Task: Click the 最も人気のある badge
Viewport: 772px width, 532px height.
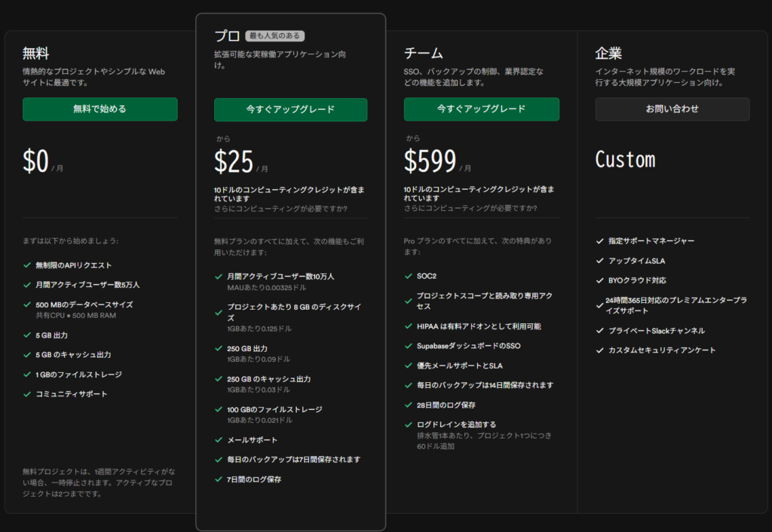Action: pos(274,35)
